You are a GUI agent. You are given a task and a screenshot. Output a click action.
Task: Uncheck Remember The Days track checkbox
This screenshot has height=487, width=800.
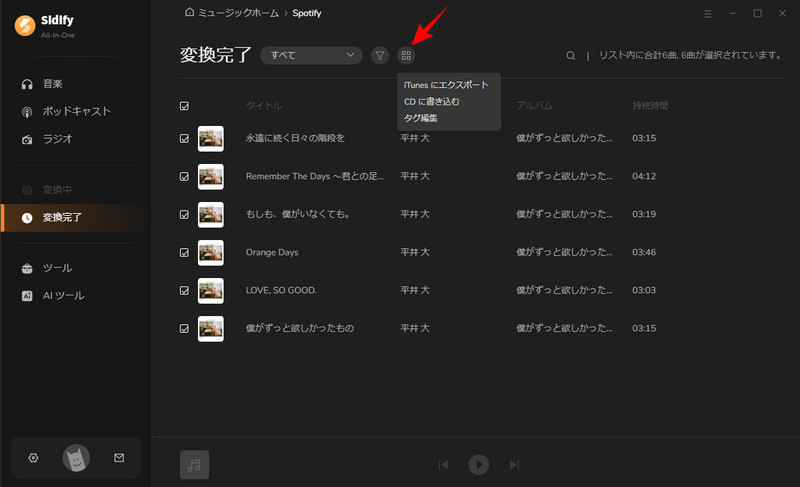[184, 176]
